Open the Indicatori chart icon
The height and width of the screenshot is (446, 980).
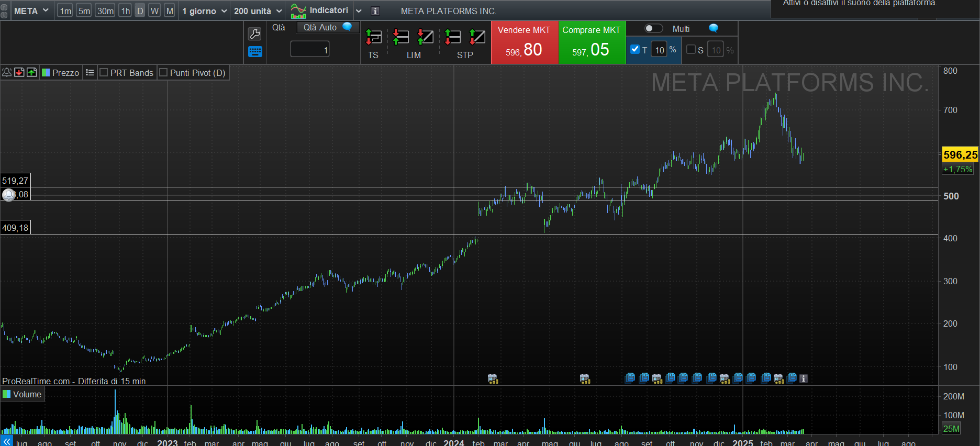click(298, 11)
